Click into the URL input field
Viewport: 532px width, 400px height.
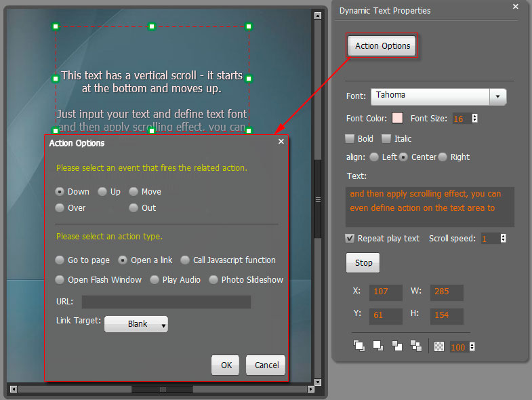coord(166,302)
